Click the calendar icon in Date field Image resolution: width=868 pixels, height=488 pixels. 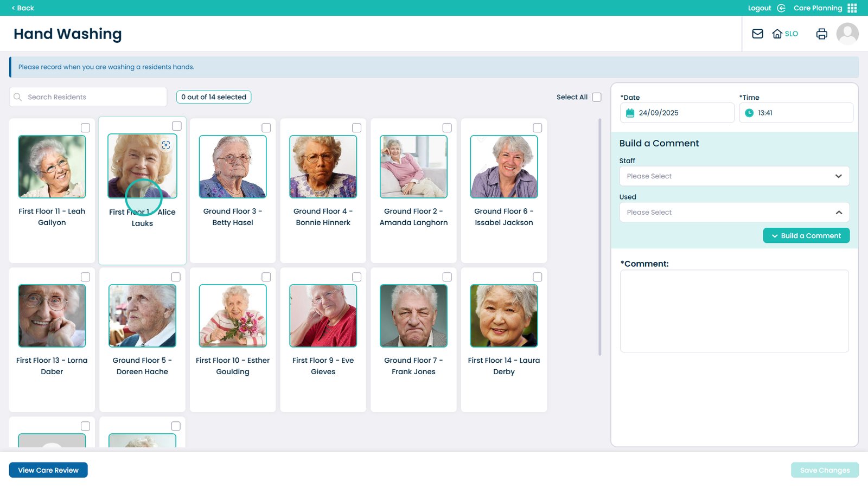point(630,113)
